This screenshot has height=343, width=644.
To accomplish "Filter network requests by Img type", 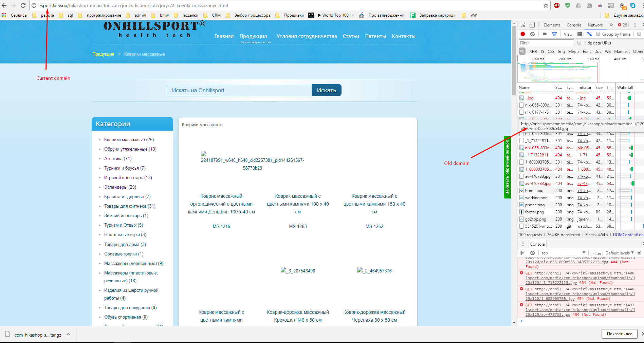I will coord(561,52).
